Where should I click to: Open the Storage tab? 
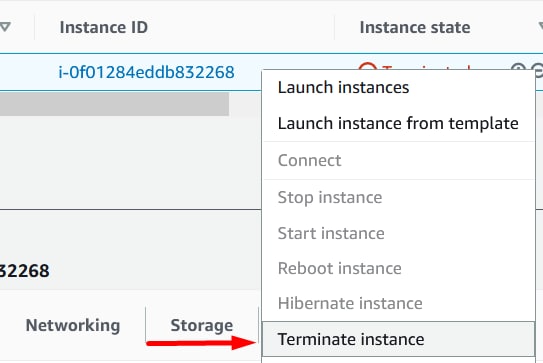202,325
